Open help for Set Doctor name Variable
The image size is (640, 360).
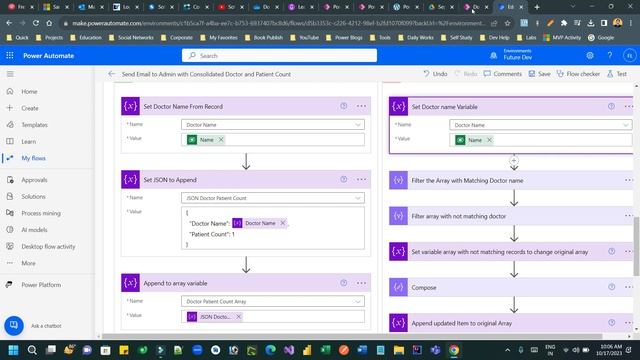611,106
